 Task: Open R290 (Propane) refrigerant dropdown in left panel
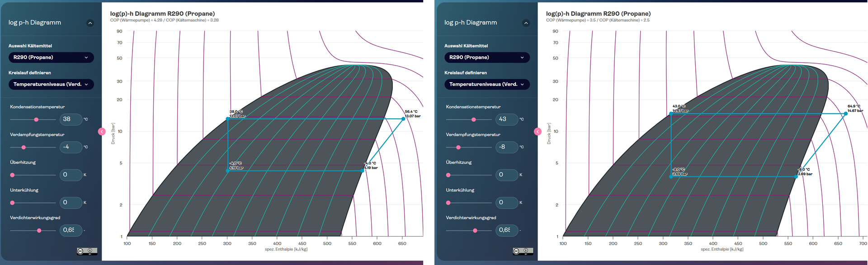51,57
